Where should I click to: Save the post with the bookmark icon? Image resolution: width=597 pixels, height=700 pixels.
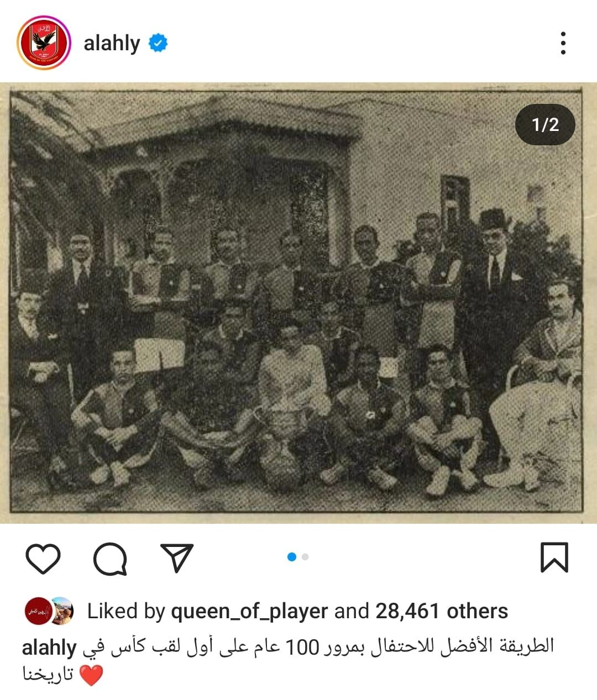click(554, 557)
